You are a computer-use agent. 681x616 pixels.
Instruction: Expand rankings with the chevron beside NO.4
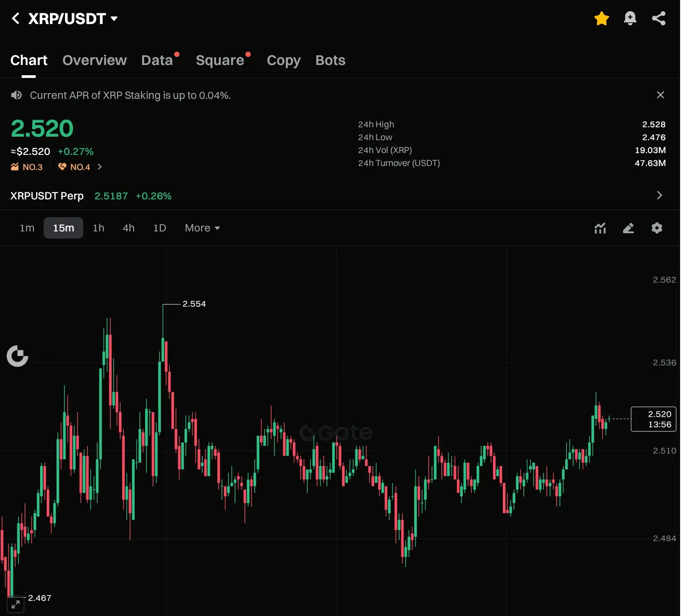click(100, 167)
